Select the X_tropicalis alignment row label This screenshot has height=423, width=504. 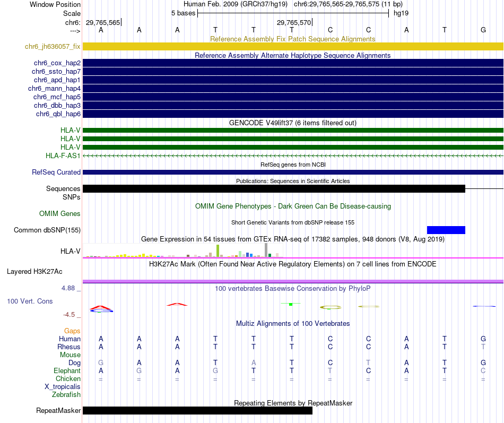pos(63,387)
